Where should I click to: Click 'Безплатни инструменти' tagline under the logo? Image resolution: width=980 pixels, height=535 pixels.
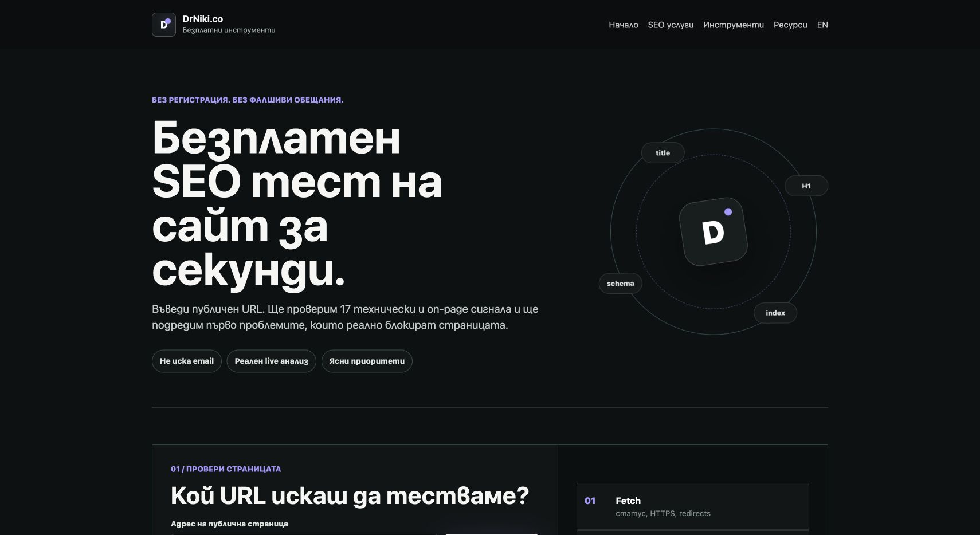click(229, 30)
